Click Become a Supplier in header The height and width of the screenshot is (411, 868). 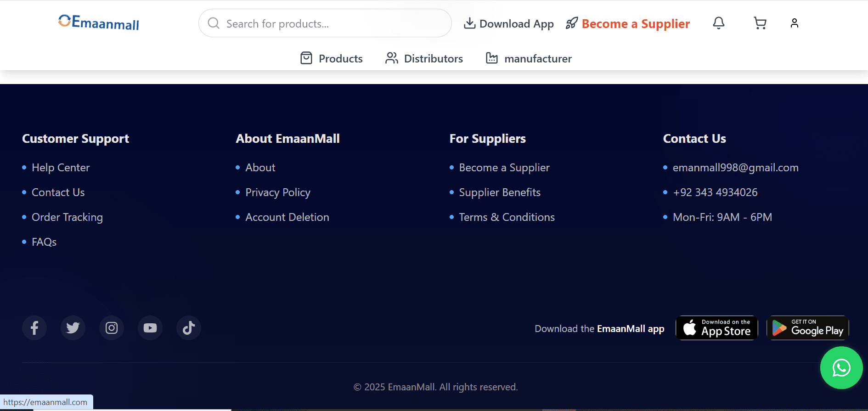pos(628,23)
